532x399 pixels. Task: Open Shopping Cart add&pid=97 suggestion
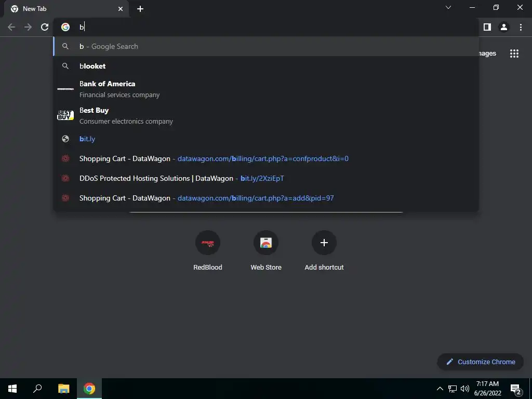click(x=267, y=198)
